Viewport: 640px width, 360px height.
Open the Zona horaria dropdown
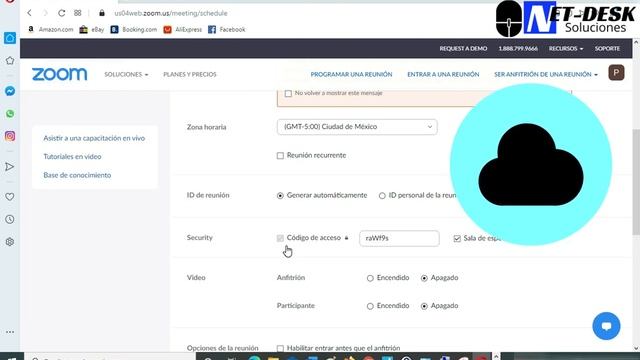[x=357, y=127]
